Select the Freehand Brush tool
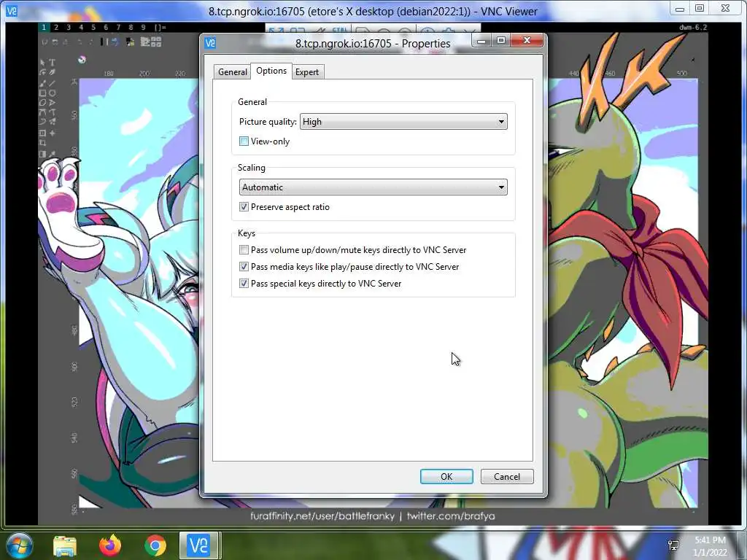747x560 pixels. 42,83
